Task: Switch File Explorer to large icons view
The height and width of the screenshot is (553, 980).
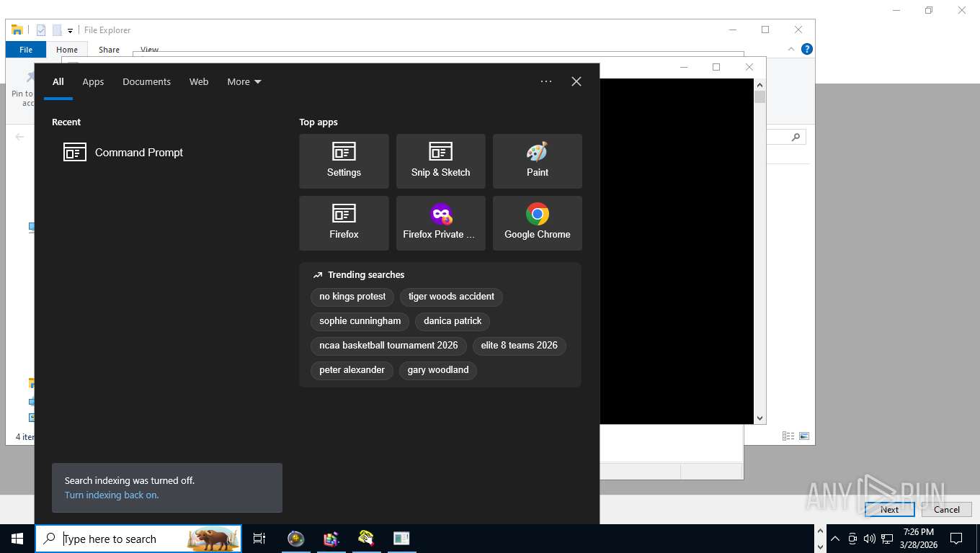Action: pyautogui.click(x=804, y=436)
